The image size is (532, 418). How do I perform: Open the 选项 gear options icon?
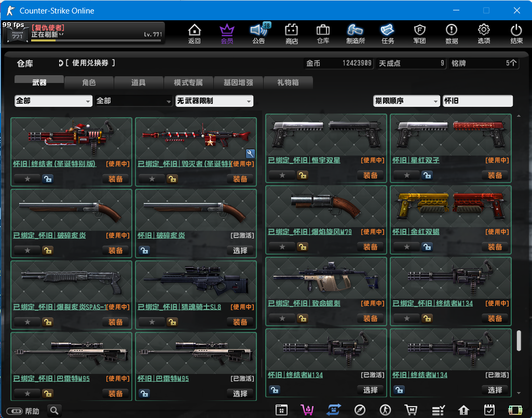point(484,34)
